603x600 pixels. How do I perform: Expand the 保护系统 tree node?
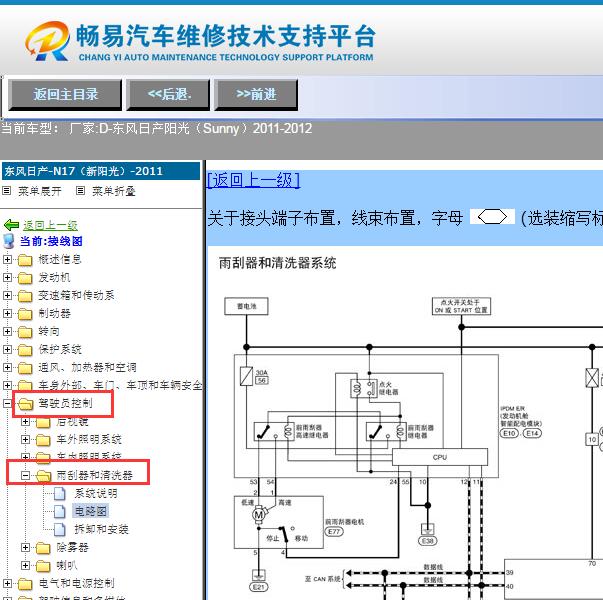click(x=7, y=350)
